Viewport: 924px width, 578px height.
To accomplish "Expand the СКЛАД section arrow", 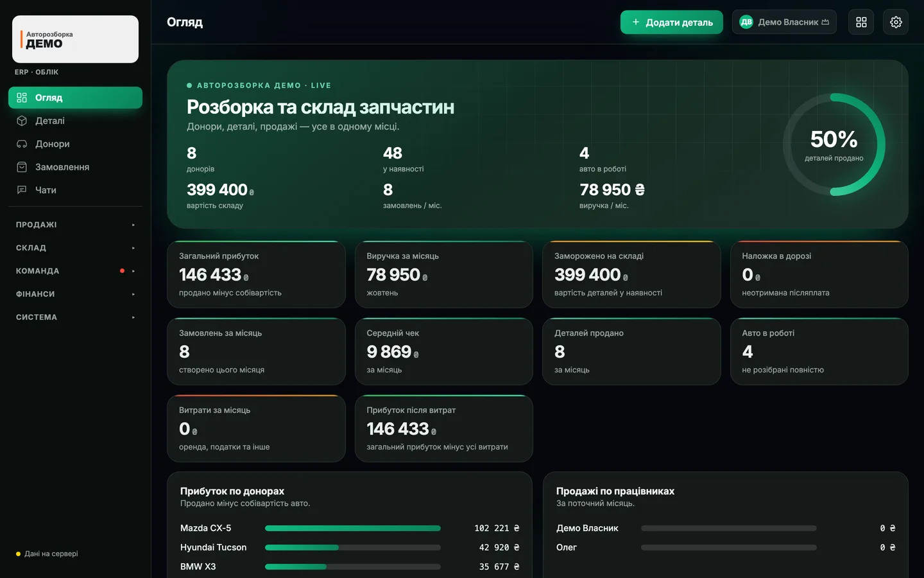I will pos(133,248).
